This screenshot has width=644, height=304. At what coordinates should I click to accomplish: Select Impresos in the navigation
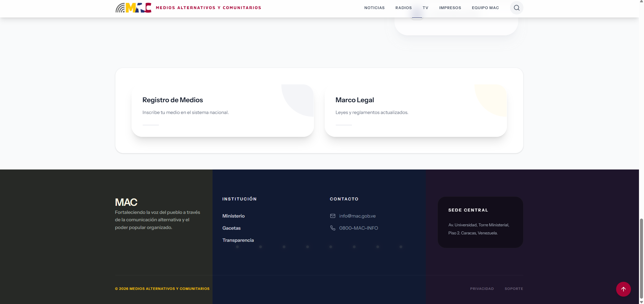450,8
